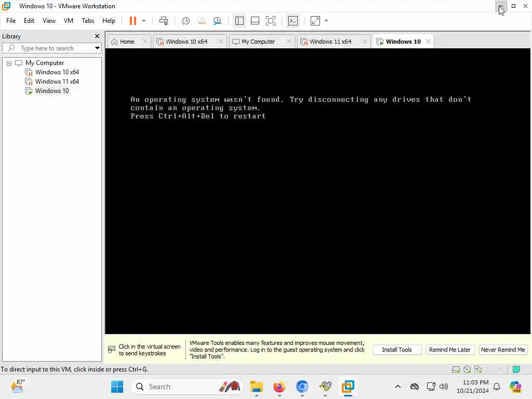The image size is (532, 399).
Task: Open the Windows Start menu
Action: coord(117,387)
